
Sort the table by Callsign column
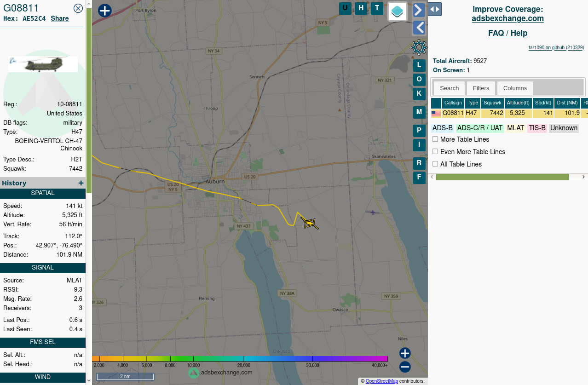click(453, 103)
